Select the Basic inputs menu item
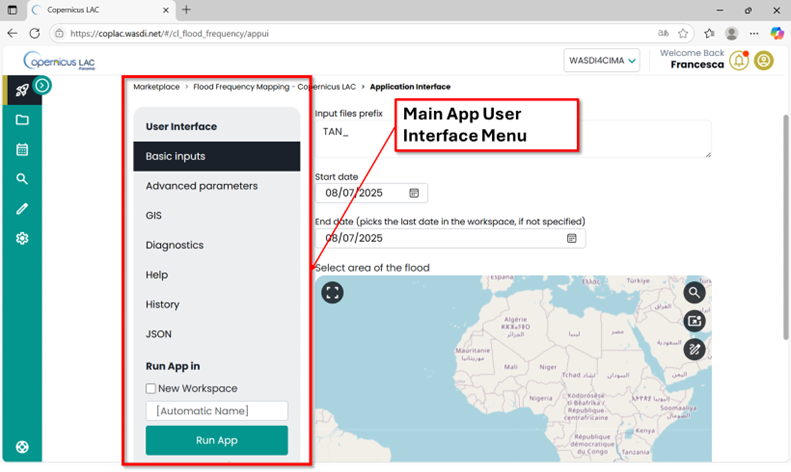The width and height of the screenshot is (791, 472). tap(216, 156)
